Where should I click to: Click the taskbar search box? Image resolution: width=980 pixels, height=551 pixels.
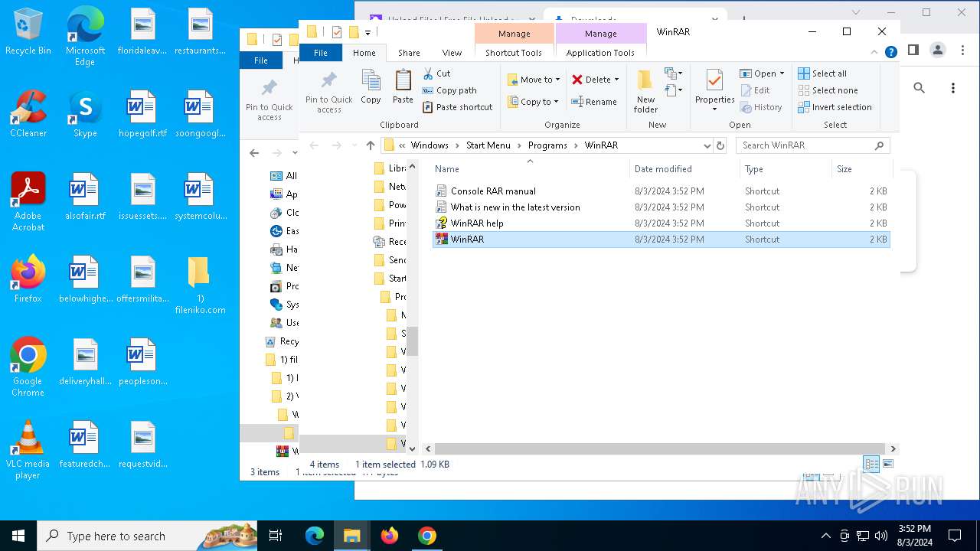click(147, 536)
